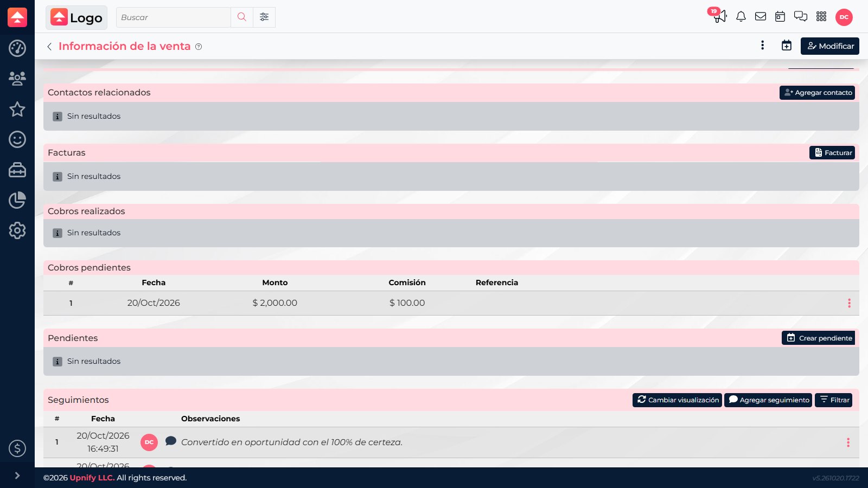The height and width of the screenshot is (488, 868).
Task: Open the smiley face icon in sidebar
Action: pos(17,139)
